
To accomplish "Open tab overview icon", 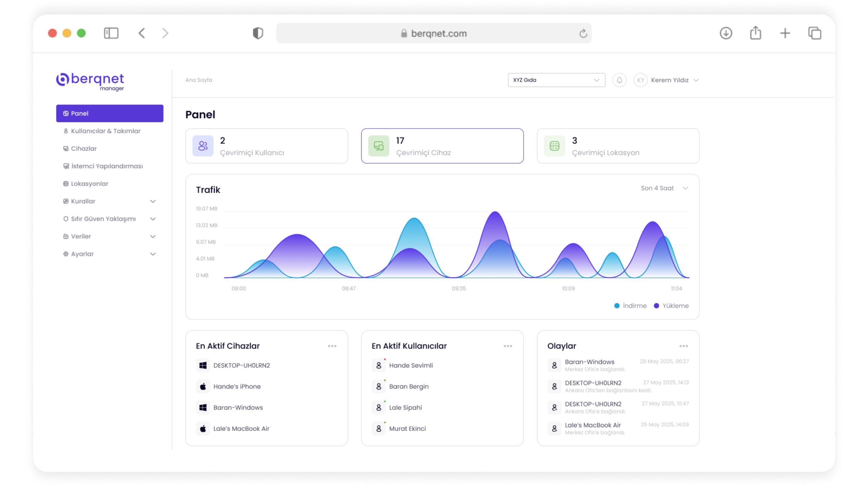I will pos(814,33).
